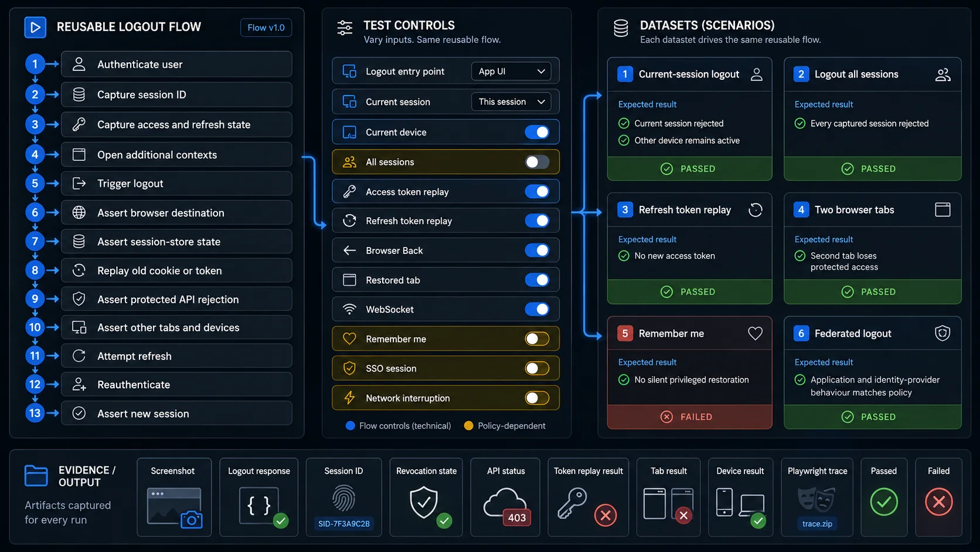
Task: Select the Assert session-store state step
Action: point(176,242)
